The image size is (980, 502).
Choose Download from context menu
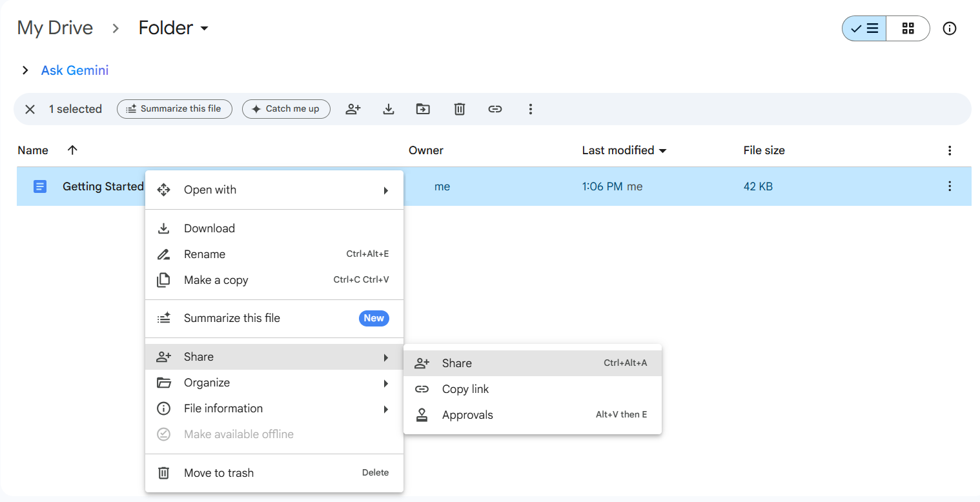tap(274, 228)
